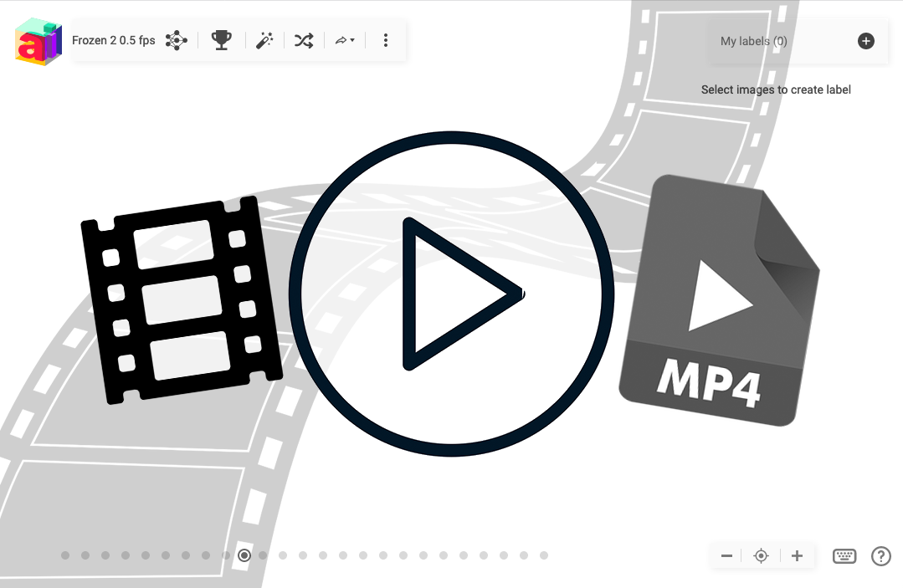This screenshot has width=903, height=588.
Task: Zoom out using the minus icon
Action: (726, 555)
